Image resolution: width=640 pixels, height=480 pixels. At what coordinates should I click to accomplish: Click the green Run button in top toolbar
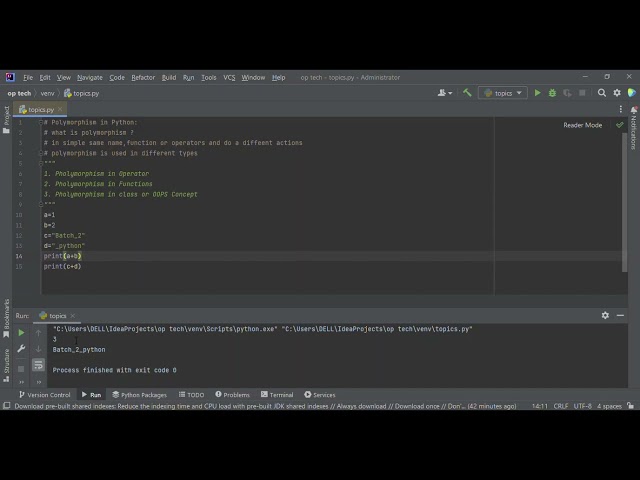point(538,93)
